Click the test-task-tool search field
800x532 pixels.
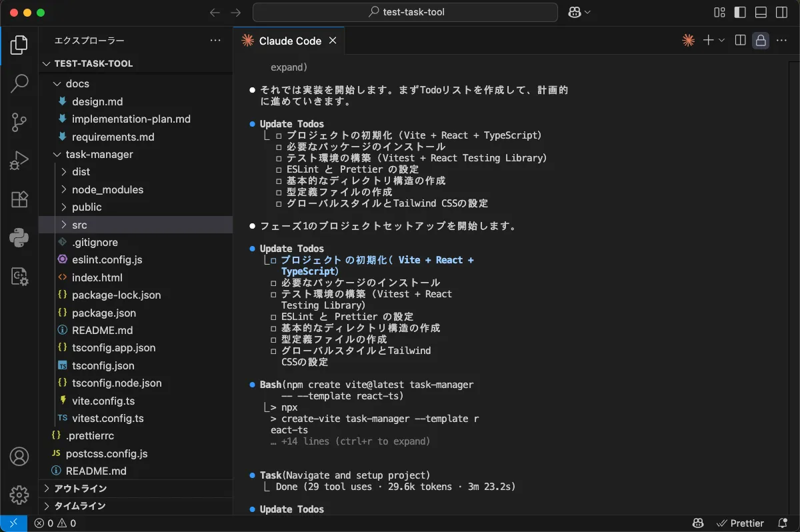[405, 12]
